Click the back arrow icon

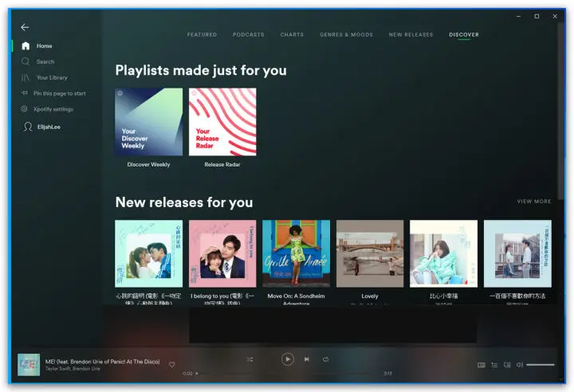click(x=25, y=27)
